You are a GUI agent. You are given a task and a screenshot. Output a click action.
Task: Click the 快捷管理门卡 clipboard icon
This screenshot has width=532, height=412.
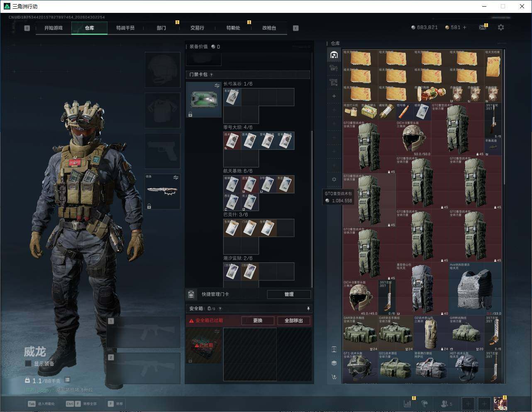point(191,294)
